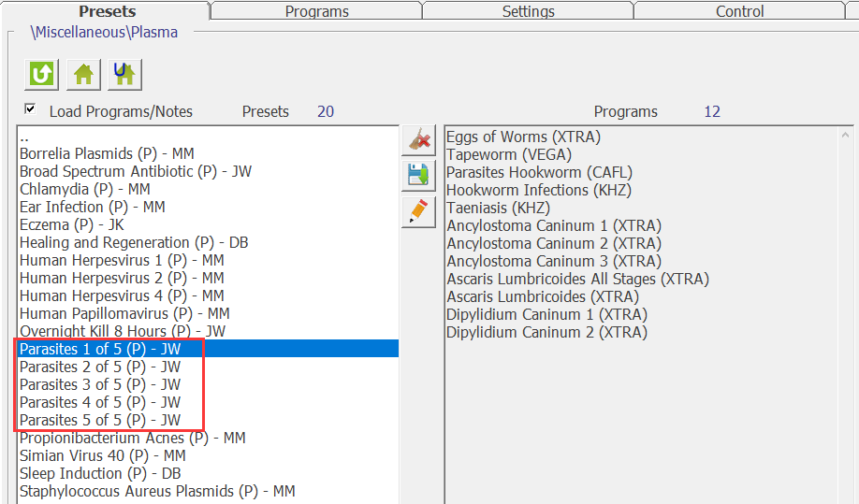Select the '..' parent directory entry
This screenshot has width=859, height=504.
24,137
